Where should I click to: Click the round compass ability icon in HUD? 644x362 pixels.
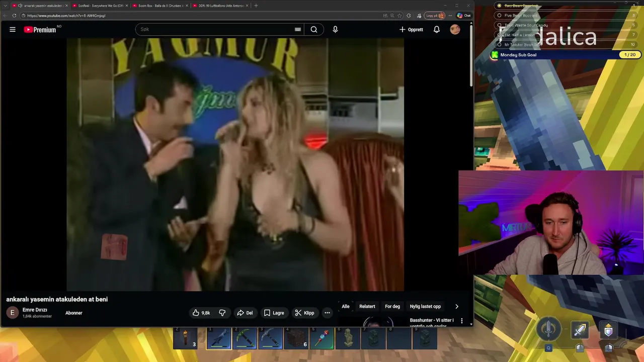pyautogui.click(x=548, y=329)
